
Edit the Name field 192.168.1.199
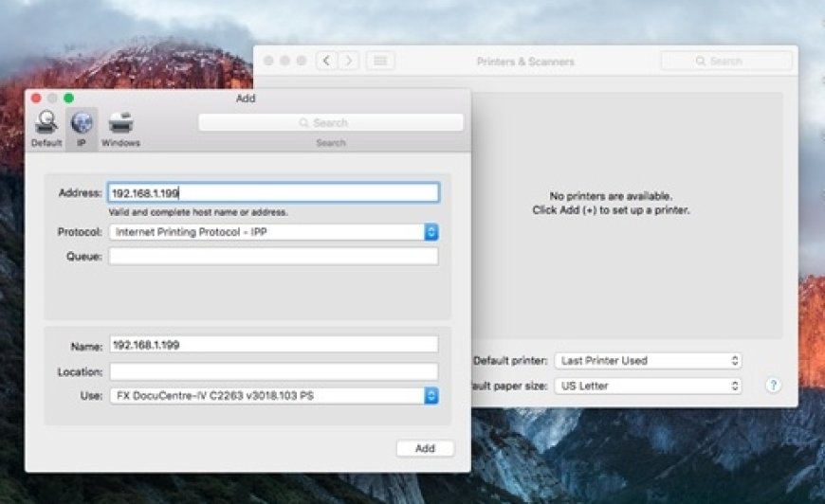pyautogui.click(x=273, y=345)
